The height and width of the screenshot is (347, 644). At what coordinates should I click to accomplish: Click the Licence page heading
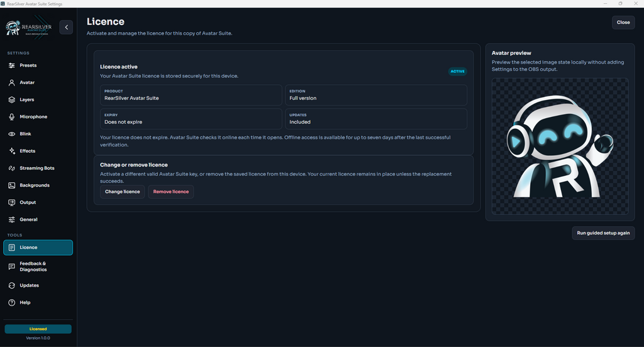tap(106, 22)
